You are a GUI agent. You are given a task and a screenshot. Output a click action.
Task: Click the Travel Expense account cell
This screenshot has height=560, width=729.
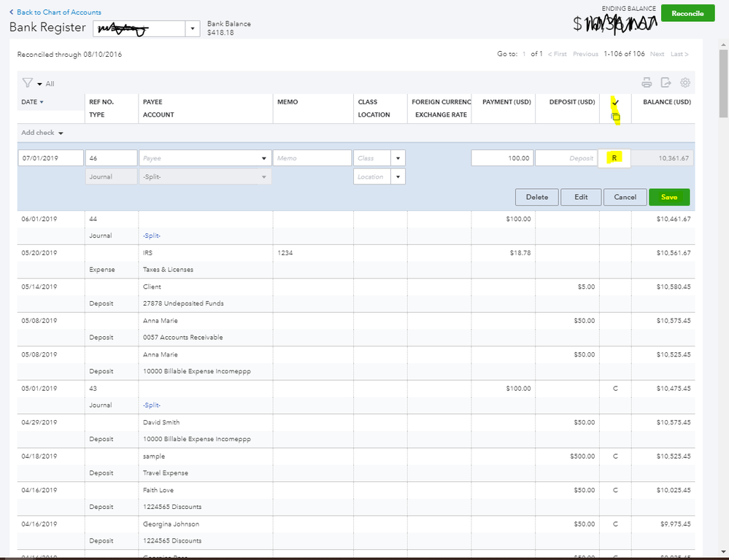pos(166,473)
